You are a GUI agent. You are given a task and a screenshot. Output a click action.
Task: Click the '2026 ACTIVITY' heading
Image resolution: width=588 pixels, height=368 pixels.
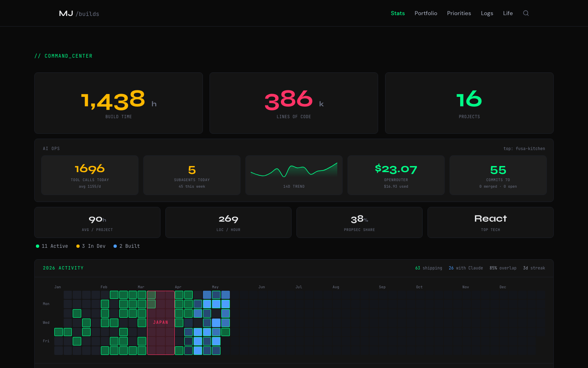point(63,268)
